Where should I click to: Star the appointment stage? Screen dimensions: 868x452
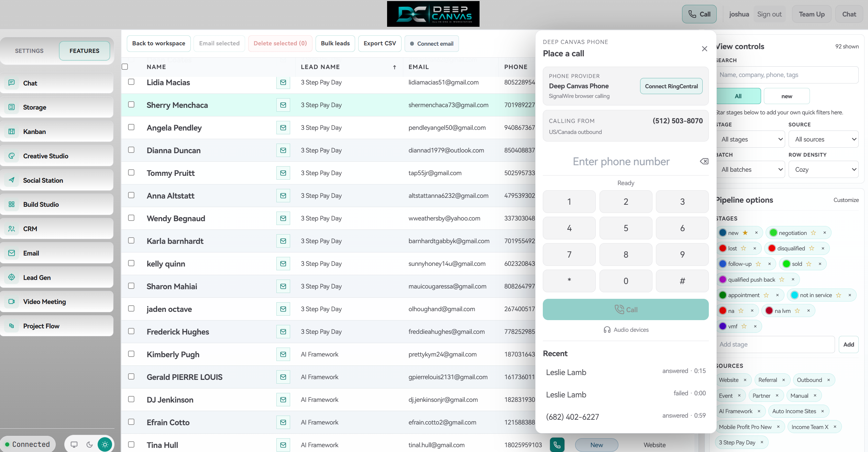pos(766,295)
